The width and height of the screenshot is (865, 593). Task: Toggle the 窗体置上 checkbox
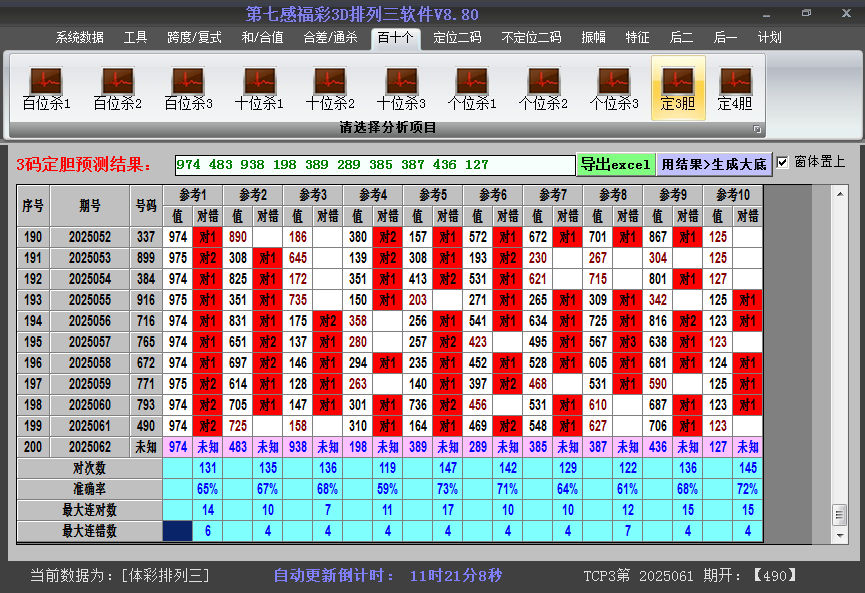pyautogui.click(x=783, y=163)
